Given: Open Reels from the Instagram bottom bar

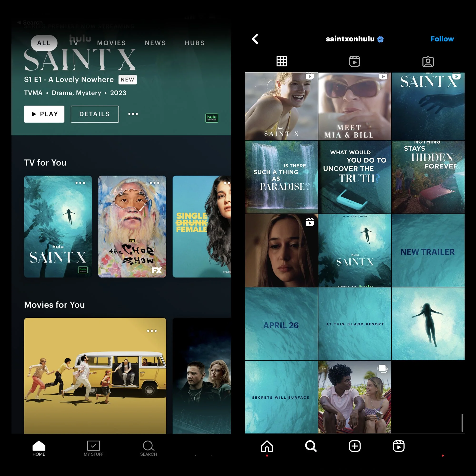Looking at the screenshot, I should click(399, 446).
